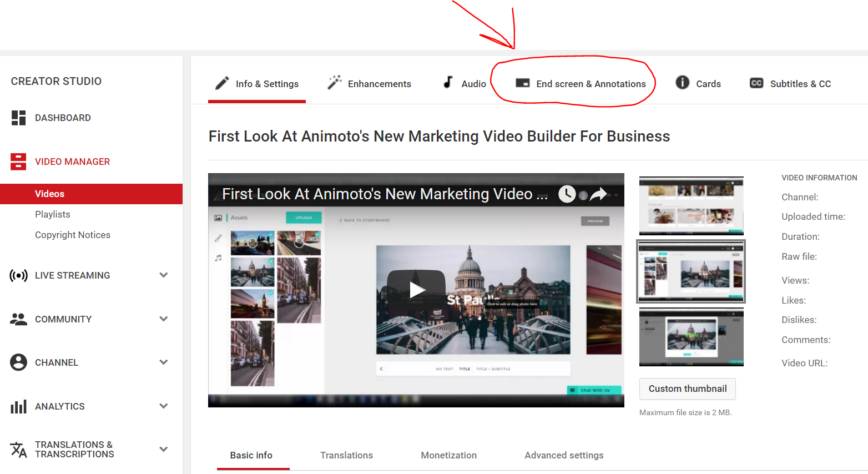Expand the Live Streaming section chevron

[164, 275]
